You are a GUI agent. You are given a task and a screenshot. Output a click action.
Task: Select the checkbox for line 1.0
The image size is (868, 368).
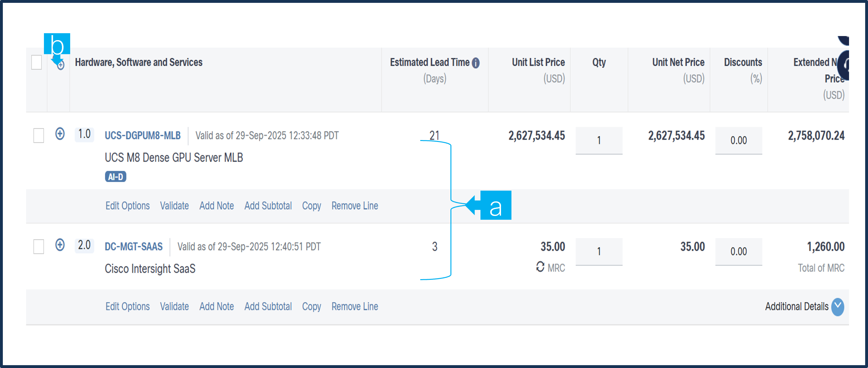(39, 136)
